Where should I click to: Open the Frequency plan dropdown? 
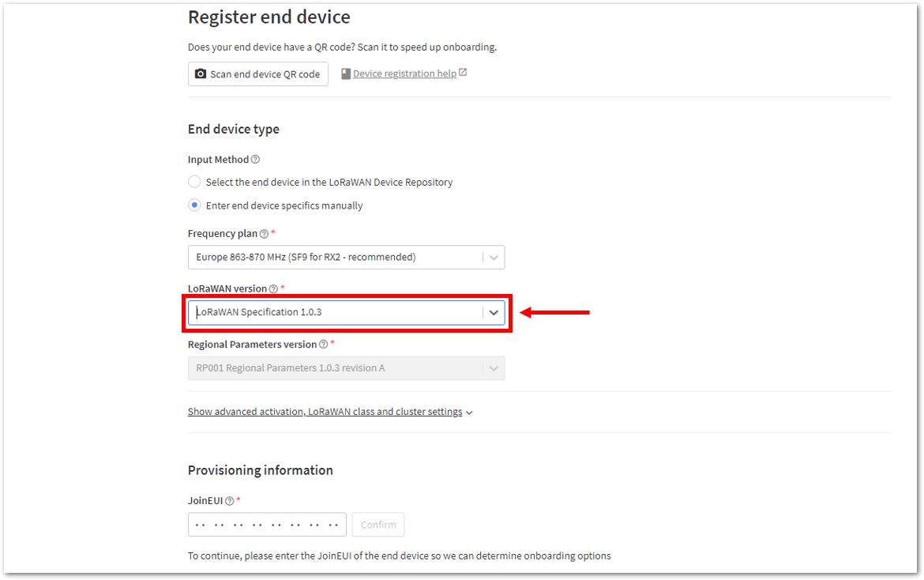point(347,258)
